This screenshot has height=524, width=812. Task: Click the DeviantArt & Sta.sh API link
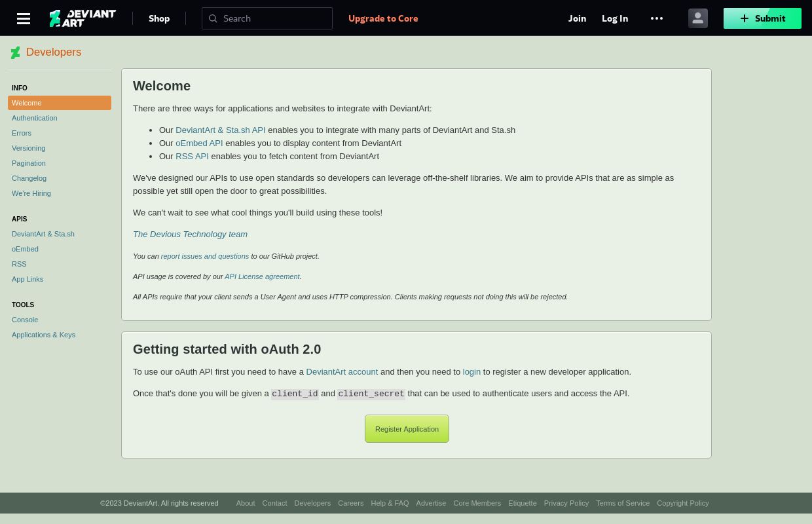[221, 130]
